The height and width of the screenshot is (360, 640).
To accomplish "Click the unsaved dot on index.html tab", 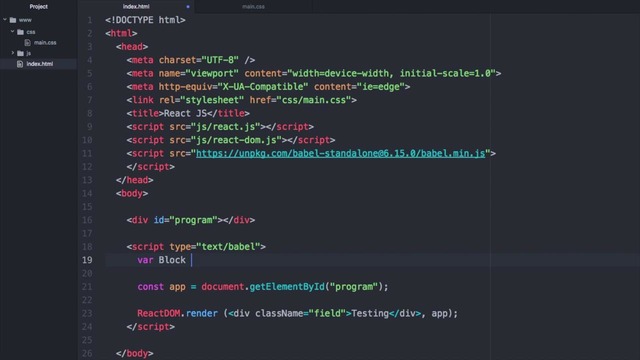I will pyautogui.click(x=188, y=7).
